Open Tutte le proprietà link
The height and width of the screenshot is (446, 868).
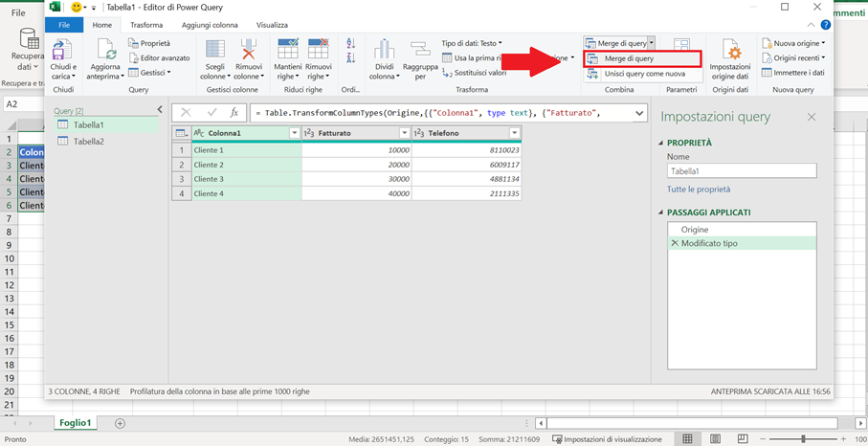699,190
